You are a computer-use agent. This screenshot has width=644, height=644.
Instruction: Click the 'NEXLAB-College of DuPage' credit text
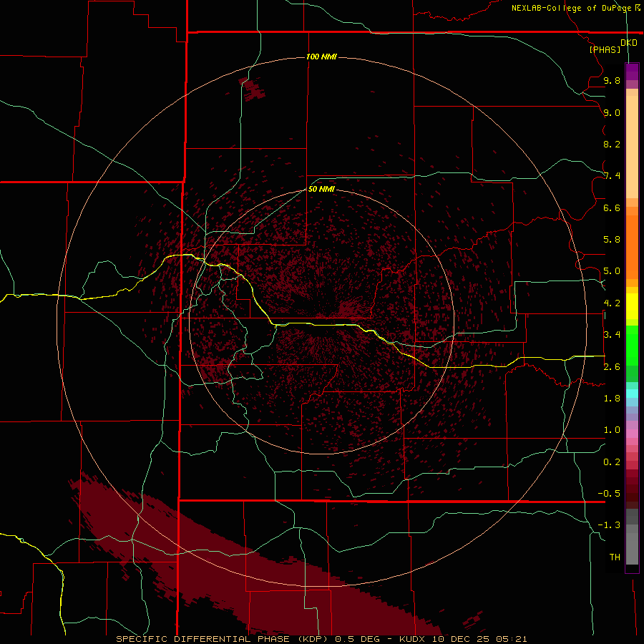click(571, 8)
